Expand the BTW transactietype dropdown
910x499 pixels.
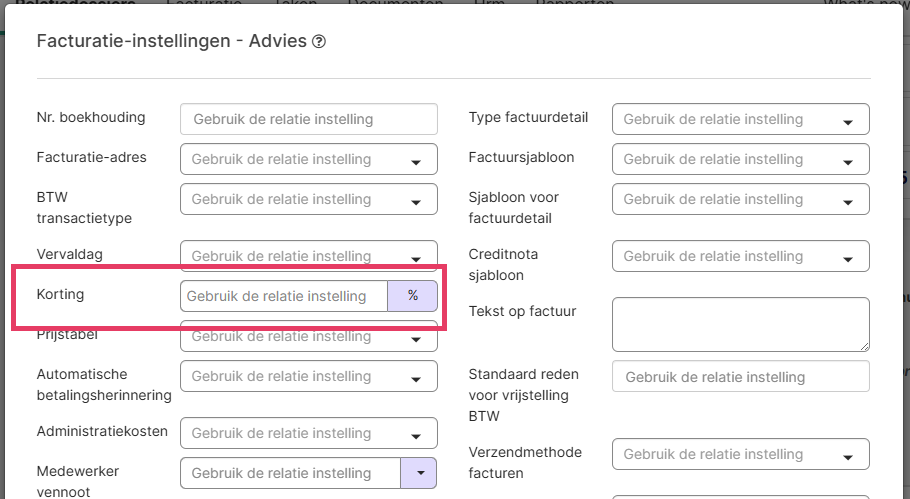[x=308, y=199]
